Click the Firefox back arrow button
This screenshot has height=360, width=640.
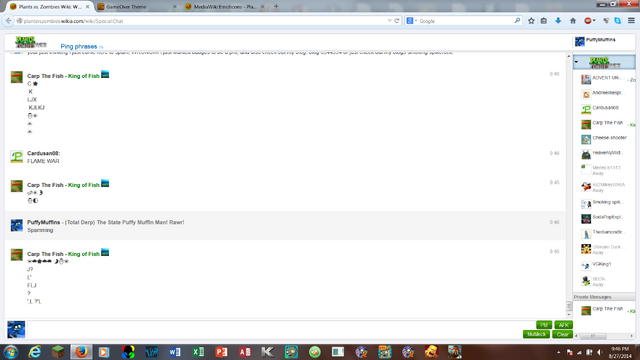[x=9, y=20]
